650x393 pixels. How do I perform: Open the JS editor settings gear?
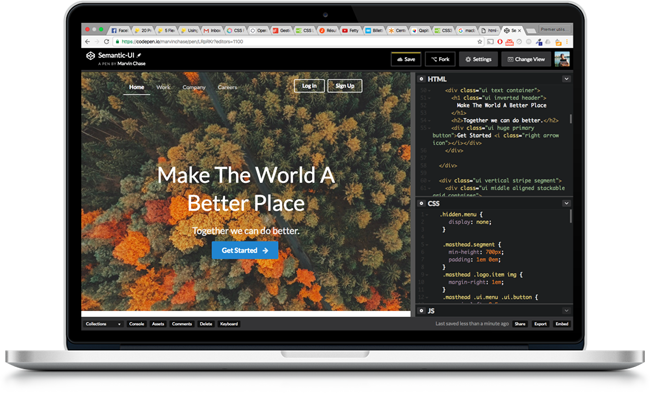pyautogui.click(x=422, y=311)
